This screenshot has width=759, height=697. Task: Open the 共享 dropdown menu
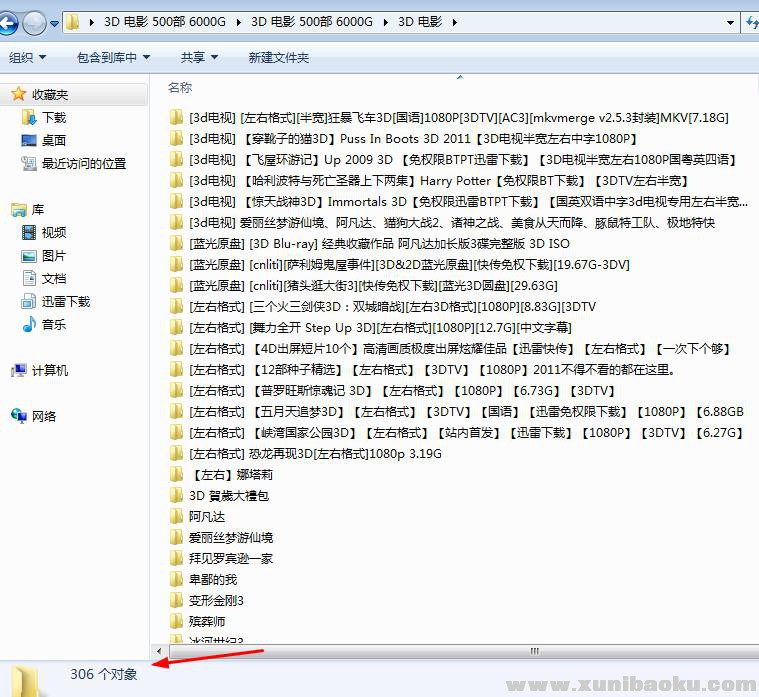(198, 58)
